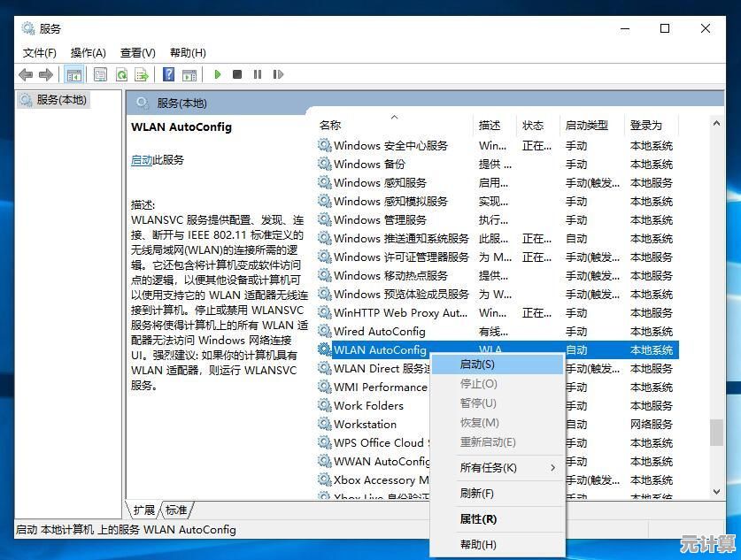Choose 刷新(F) in the context menu
Image resolution: width=741 pixels, height=560 pixels.
click(498, 494)
